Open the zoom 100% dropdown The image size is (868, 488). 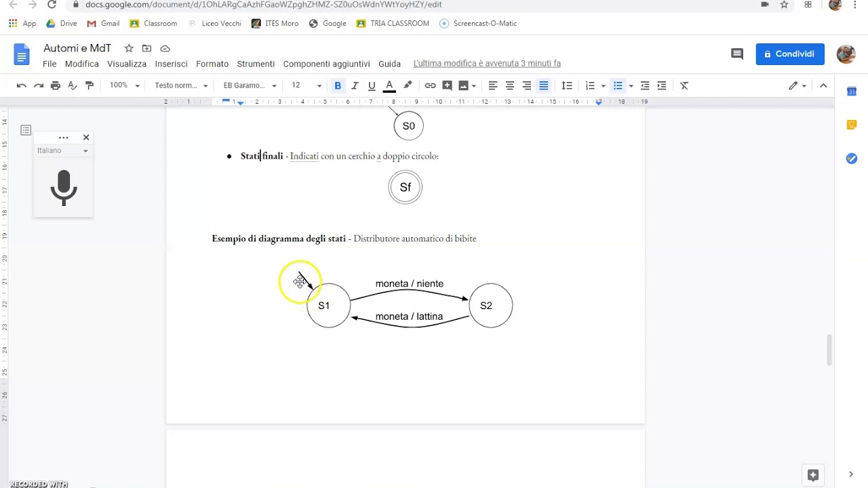coord(125,85)
